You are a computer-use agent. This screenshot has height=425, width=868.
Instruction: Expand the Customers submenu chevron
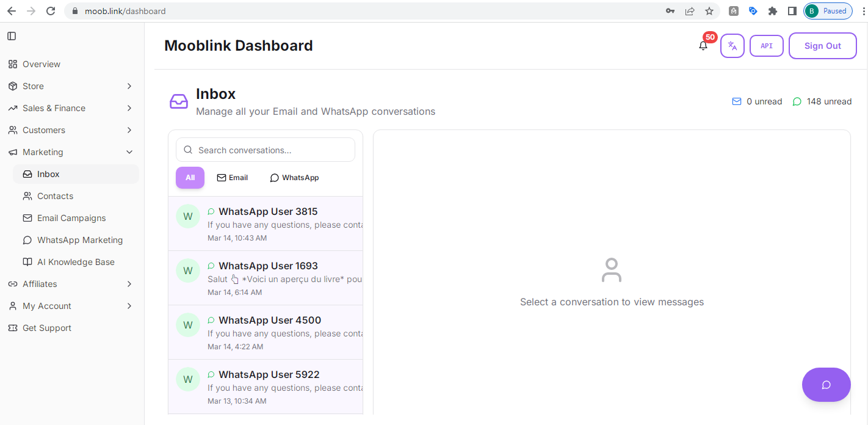click(129, 130)
